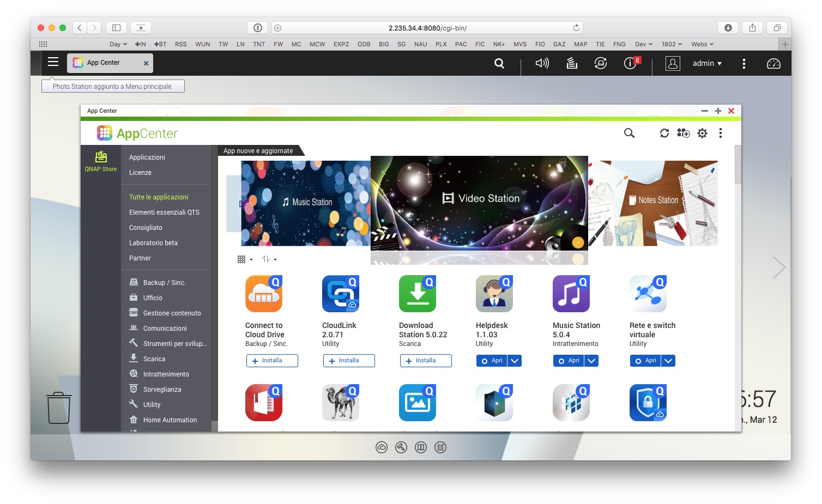Click the QTS desktop search magnifier
Screen dimensions: 822x504
(499, 63)
